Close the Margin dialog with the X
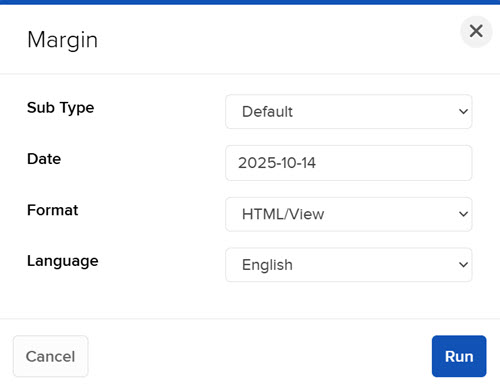The width and height of the screenshot is (500, 388). tap(476, 32)
